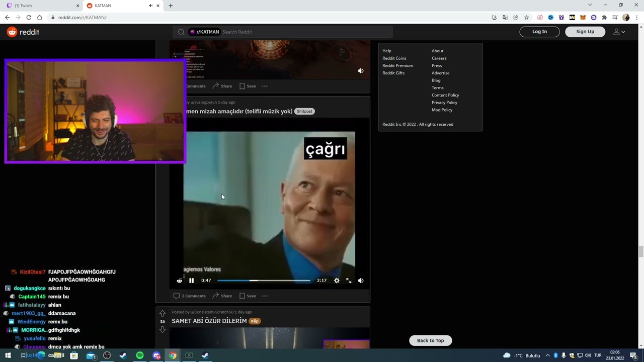Open the taskbar volume control

click(x=588, y=355)
